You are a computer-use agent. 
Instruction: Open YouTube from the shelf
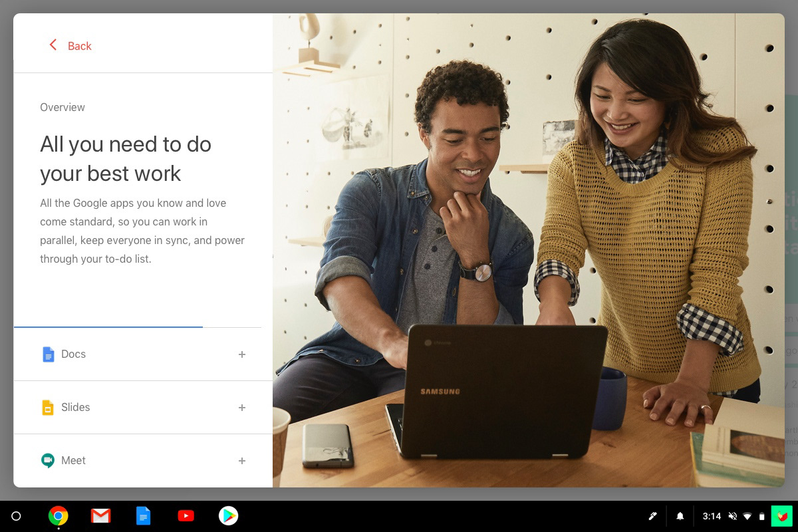click(186, 516)
